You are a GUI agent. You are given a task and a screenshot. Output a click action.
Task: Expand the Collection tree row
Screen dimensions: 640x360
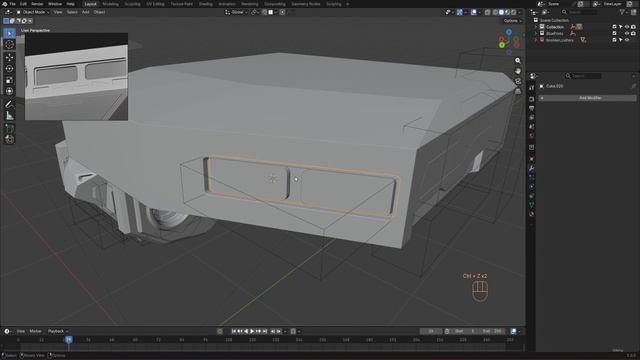[x=536, y=27]
